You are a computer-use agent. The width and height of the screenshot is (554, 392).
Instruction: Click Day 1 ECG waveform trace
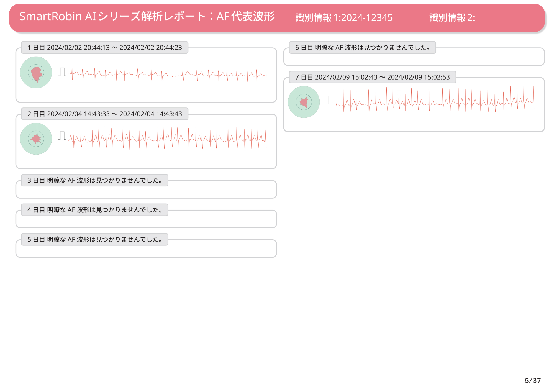(x=168, y=75)
